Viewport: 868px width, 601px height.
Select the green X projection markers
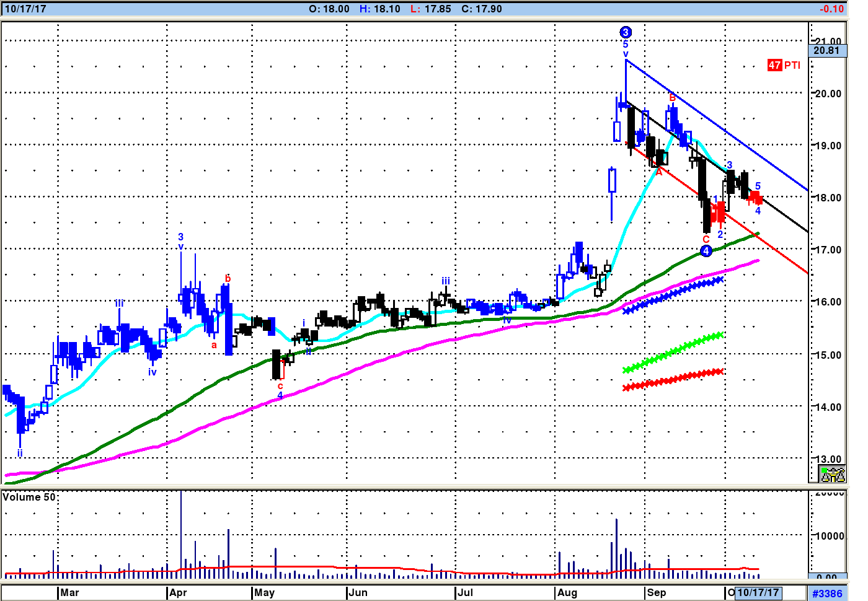(x=673, y=352)
